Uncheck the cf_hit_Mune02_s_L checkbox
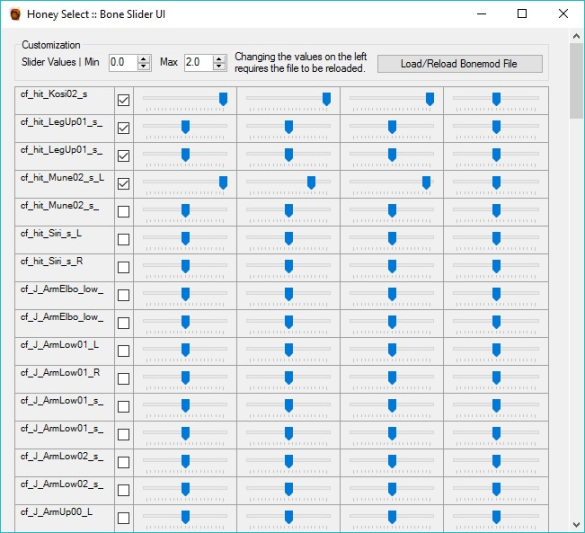The image size is (585, 533). pos(123,184)
